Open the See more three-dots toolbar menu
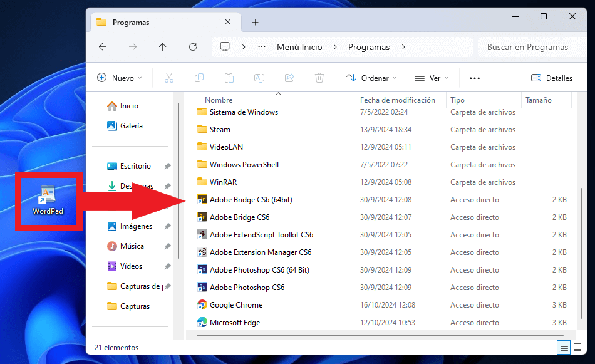Image resolution: width=595 pixels, height=364 pixels. click(475, 78)
